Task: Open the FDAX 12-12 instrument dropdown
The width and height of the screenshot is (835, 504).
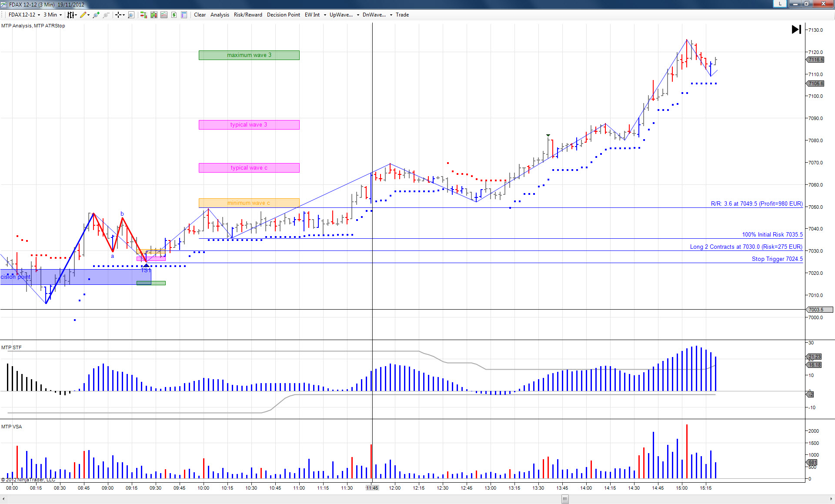Action: pyautogui.click(x=24, y=15)
